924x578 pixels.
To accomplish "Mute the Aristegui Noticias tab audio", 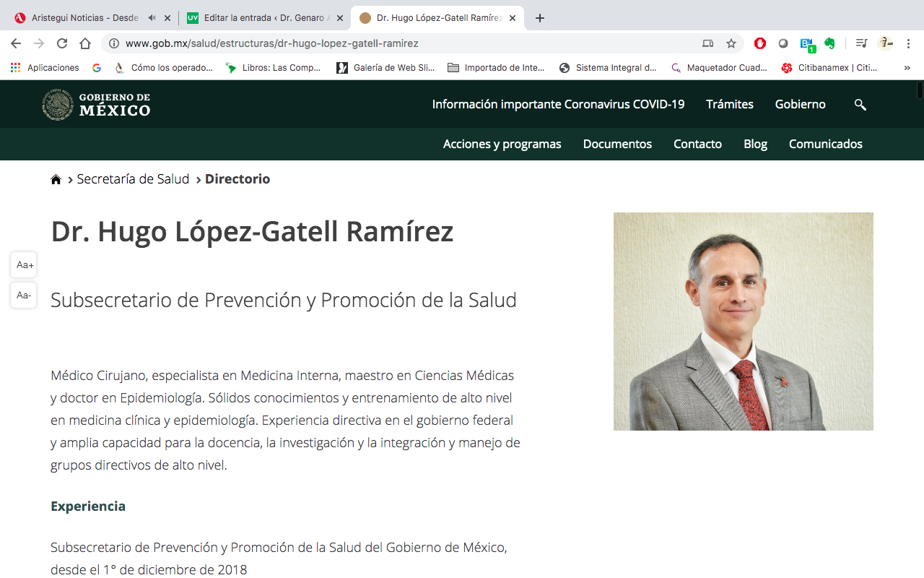I will 152,18.
